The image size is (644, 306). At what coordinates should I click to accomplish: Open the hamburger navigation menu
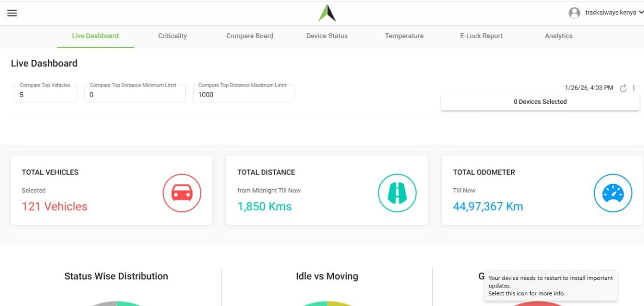coord(12,13)
